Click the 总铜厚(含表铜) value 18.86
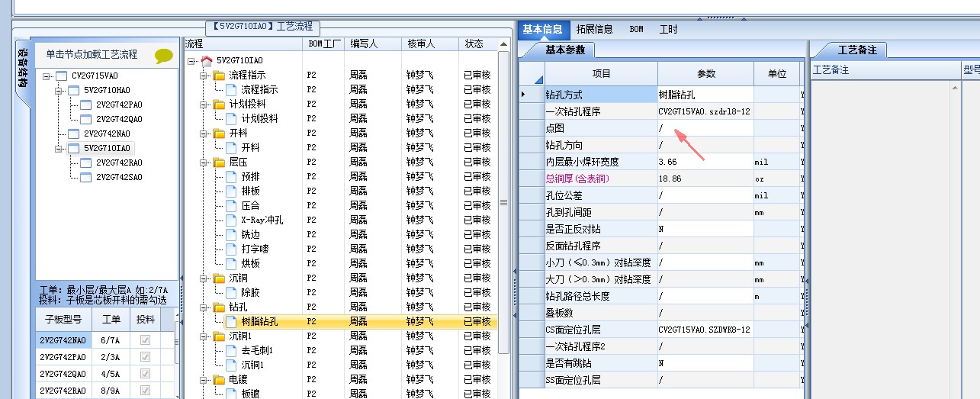Screen dimensions: 980x399 706,179
